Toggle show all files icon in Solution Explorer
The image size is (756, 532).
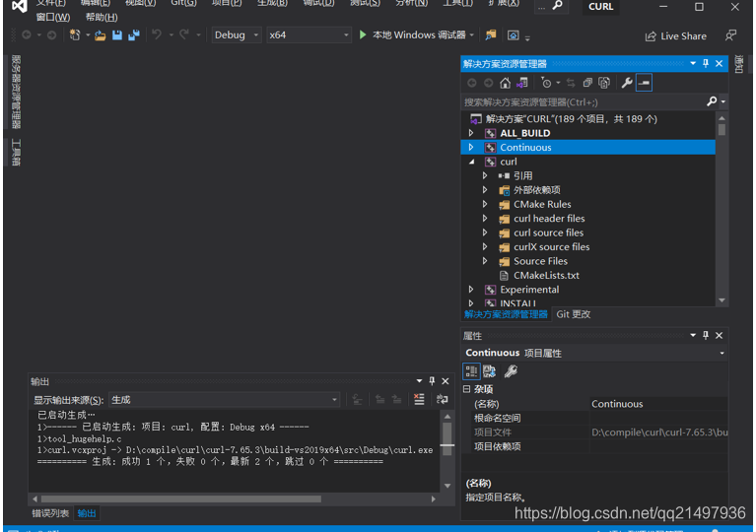pyautogui.click(x=604, y=83)
